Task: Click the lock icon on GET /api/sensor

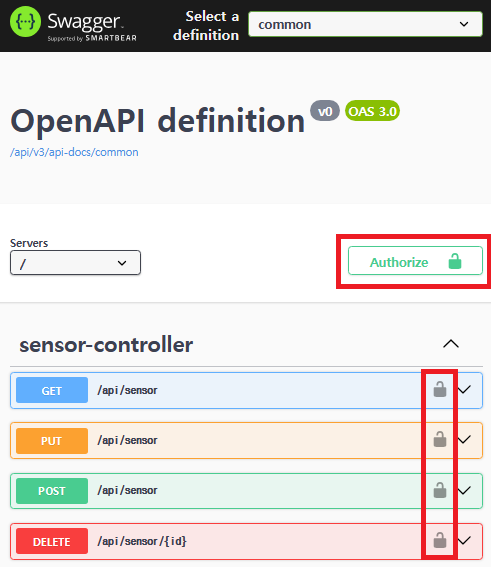Action: tap(440, 389)
